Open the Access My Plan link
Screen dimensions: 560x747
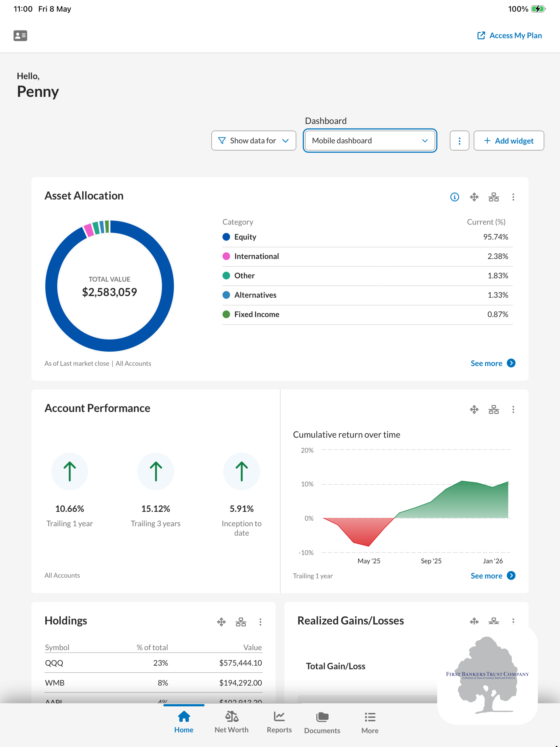coord(509,36)
